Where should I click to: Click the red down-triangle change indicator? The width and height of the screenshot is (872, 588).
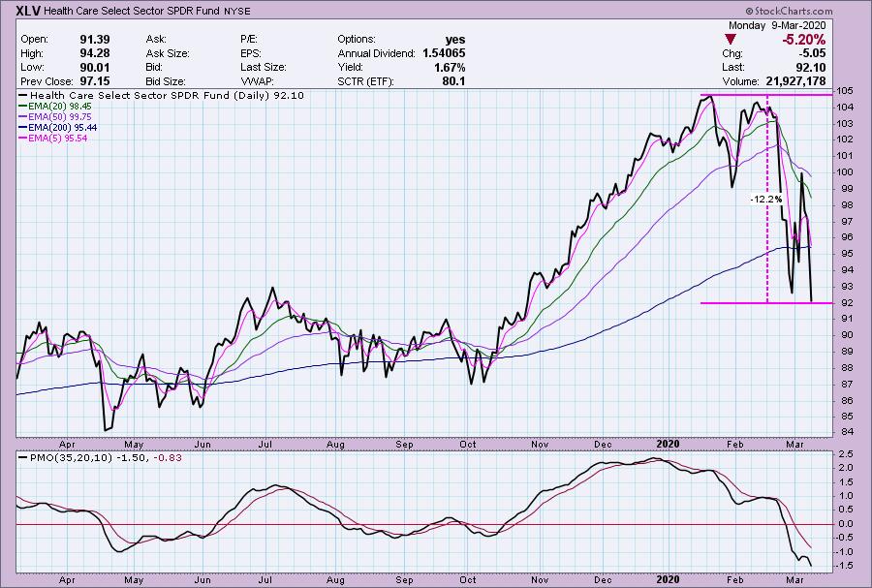(x=731, y=40)
